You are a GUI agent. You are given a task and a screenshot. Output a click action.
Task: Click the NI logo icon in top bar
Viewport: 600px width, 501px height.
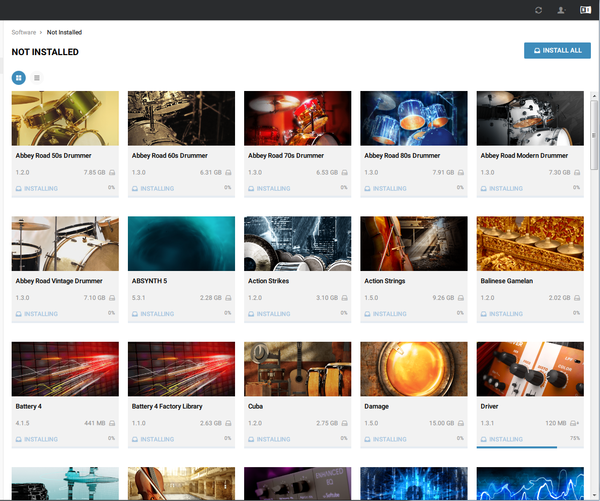point(585,10)
